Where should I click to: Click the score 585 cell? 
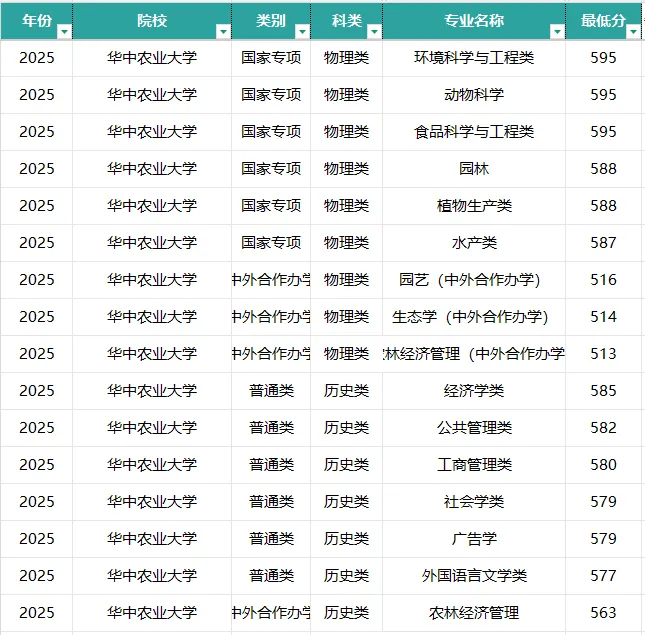pos(603,391)
